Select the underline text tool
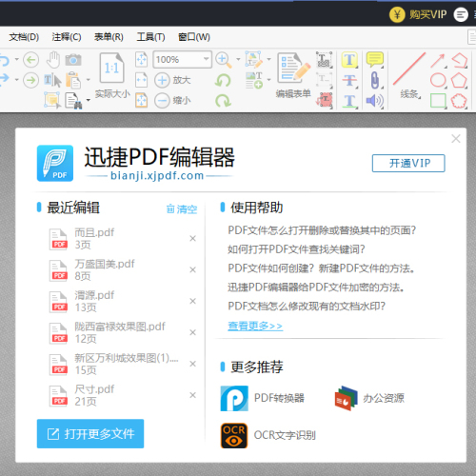476x476 pixels. pyautogui.click(x=349, y=101)
